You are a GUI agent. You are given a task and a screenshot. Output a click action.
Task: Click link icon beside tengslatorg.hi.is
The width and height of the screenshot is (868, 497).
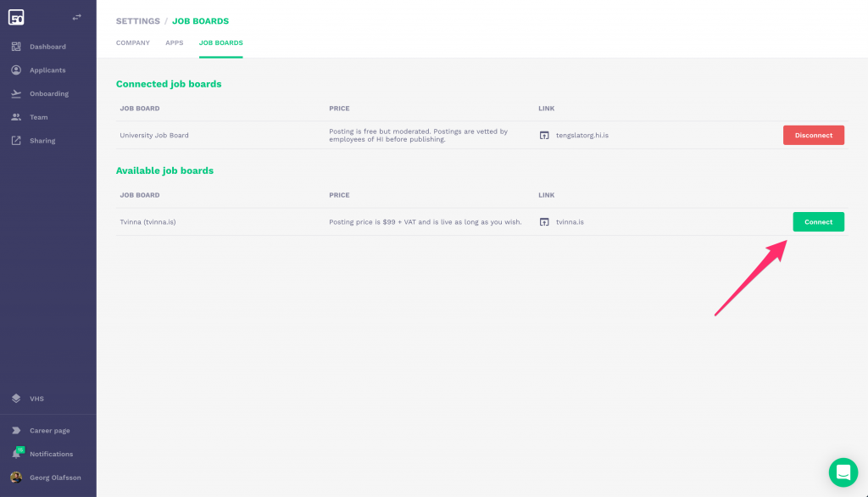544,135
